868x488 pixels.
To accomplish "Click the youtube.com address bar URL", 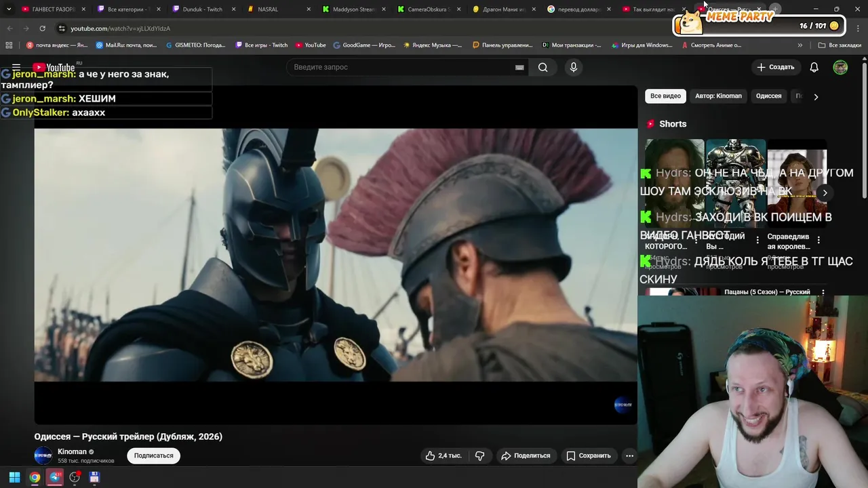I will coord(120,28).
